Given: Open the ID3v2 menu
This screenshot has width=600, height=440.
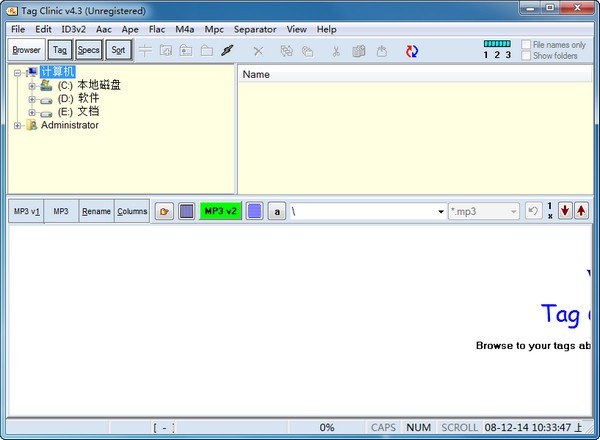Looking at the screenshot, I should coord(73,29).
